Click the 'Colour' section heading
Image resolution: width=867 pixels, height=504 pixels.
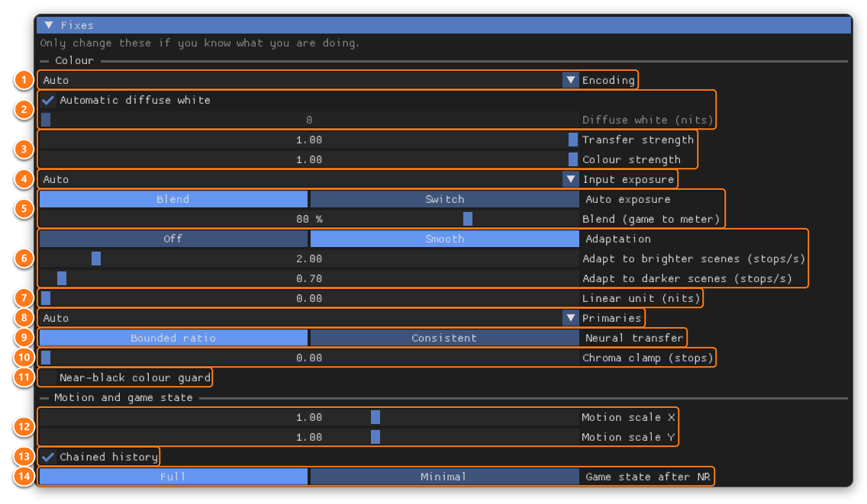coord(74,60)
